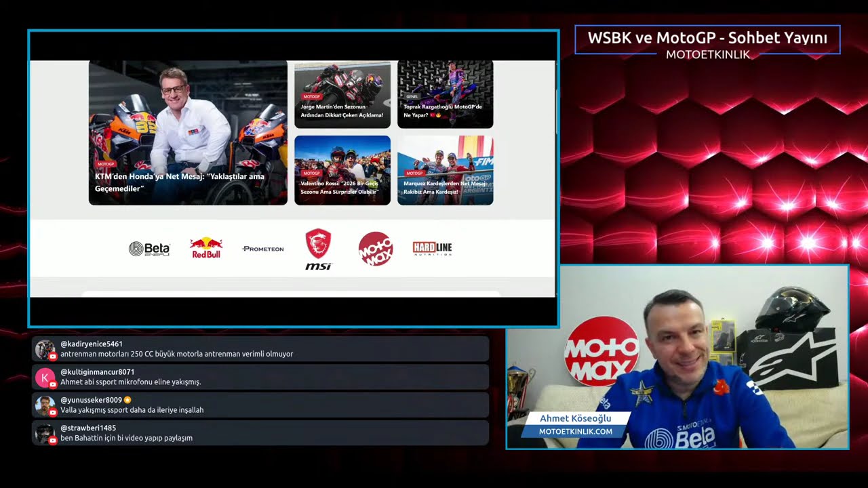Click yunusseker8009's chat avatar
Viewport: 868px width, 488px height.
coord(45,405)
